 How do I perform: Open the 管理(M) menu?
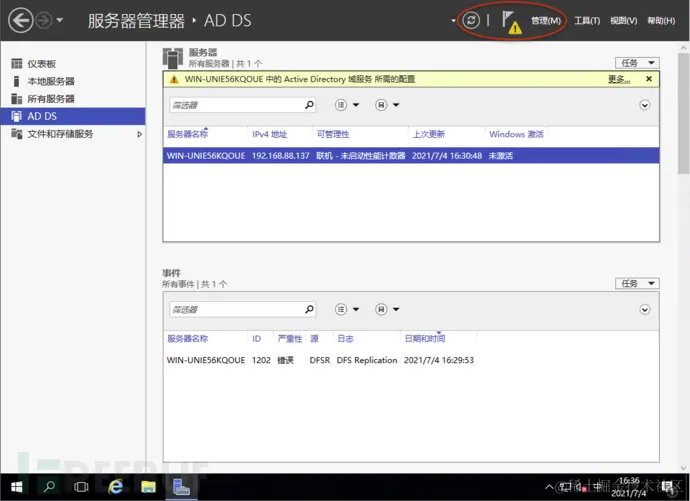pyautogui.click(x=546, y=21)
